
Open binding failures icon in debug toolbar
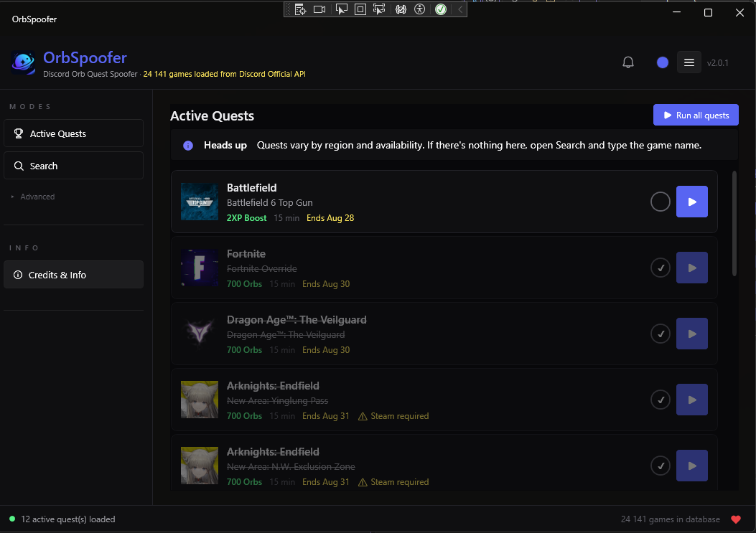pyautogui.click(x=401, y=9)
